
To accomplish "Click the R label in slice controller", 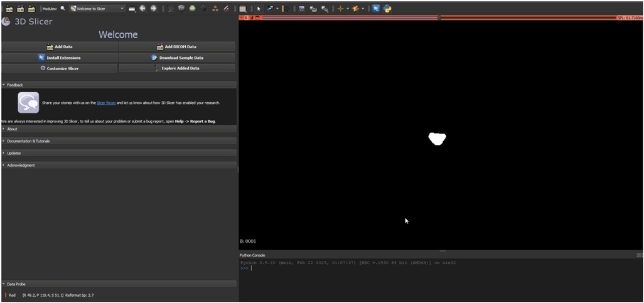I will (246, 18).
